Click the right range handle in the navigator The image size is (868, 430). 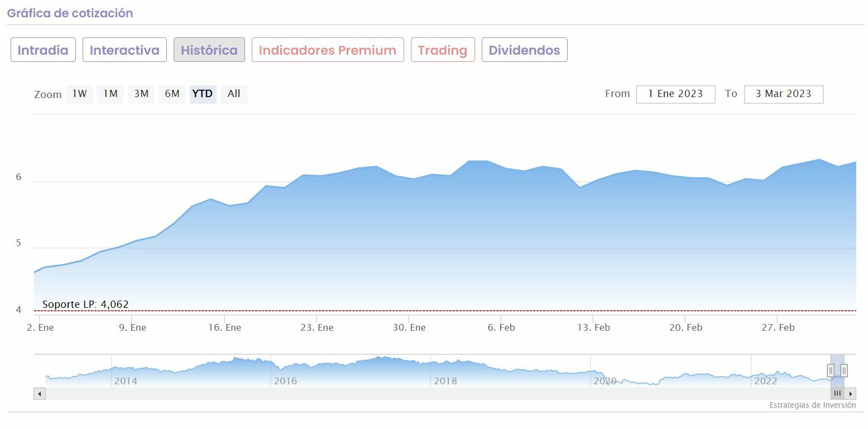[844, 370]
